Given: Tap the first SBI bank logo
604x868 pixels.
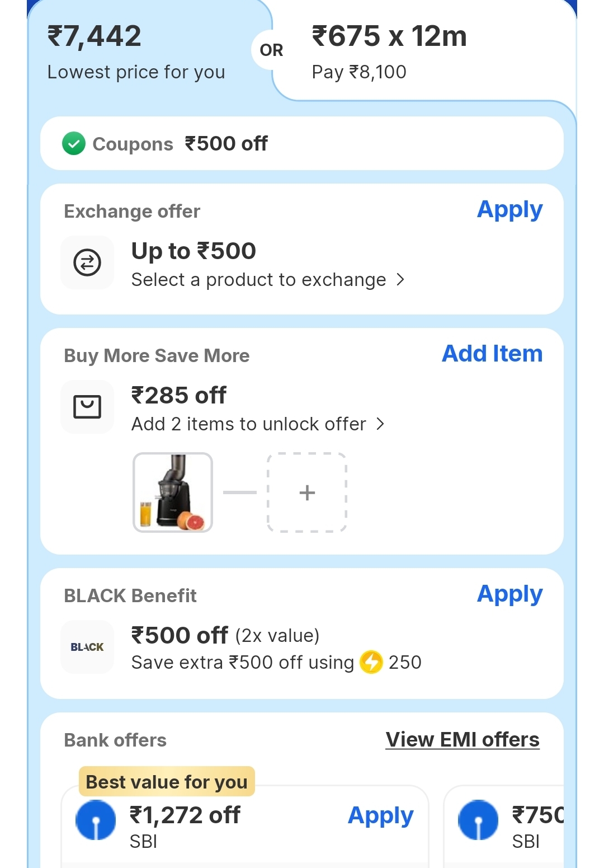Looking at the screenshot, I should point(96,820).
